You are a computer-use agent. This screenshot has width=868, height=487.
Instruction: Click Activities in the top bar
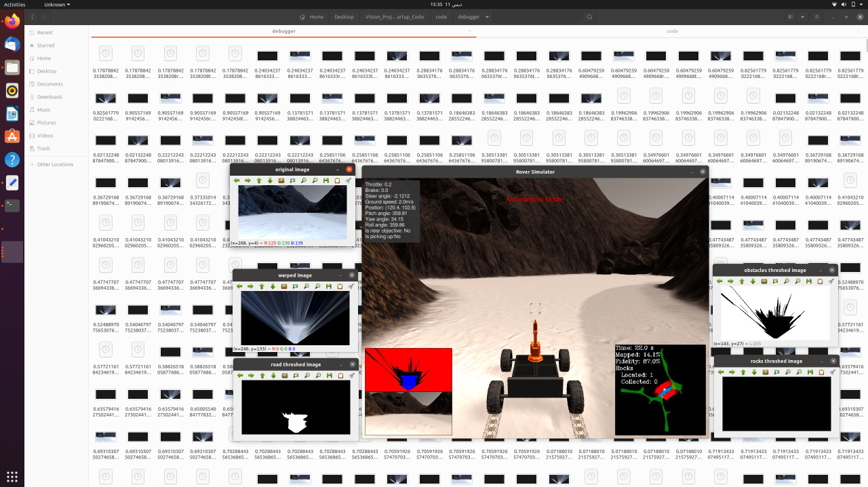(14, 4)
